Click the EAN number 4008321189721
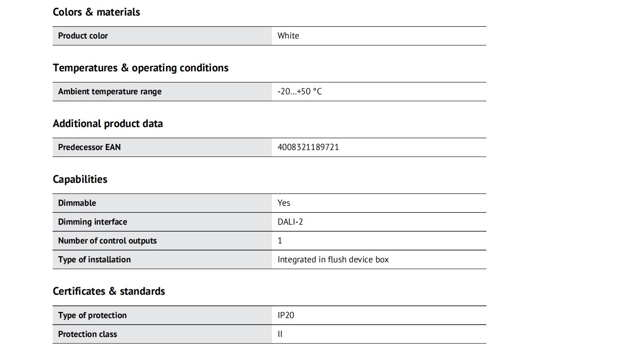 pos(308,148)
